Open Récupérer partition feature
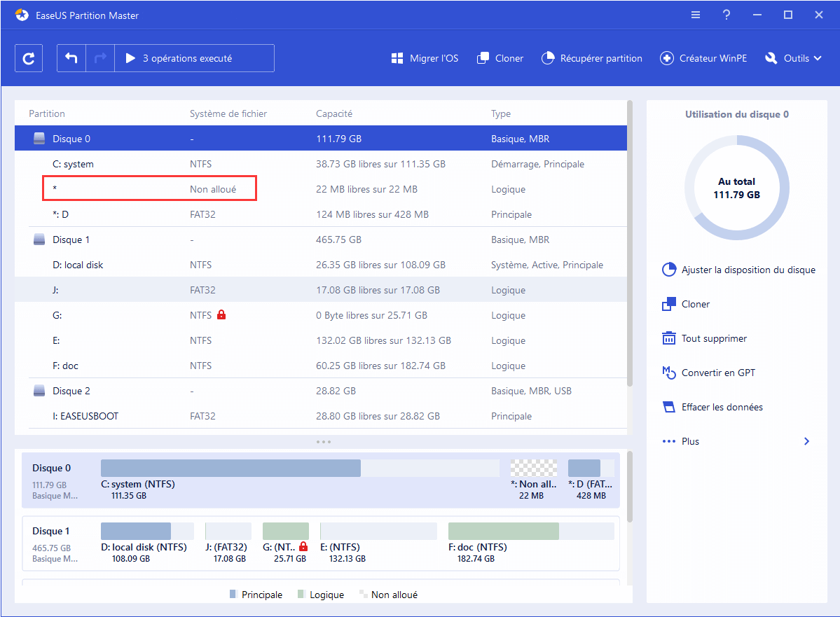This screenshot has height=617, width=840. pos(591,58)
